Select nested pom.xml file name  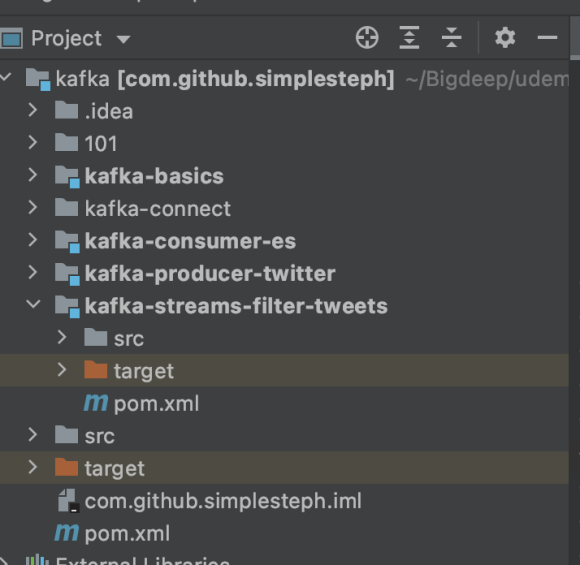tap(156, 404)
